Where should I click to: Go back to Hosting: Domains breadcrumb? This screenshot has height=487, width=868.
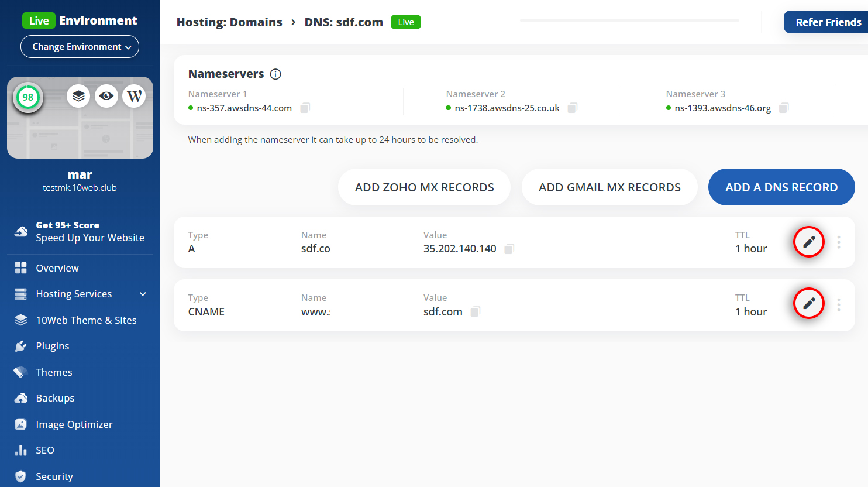229,22
